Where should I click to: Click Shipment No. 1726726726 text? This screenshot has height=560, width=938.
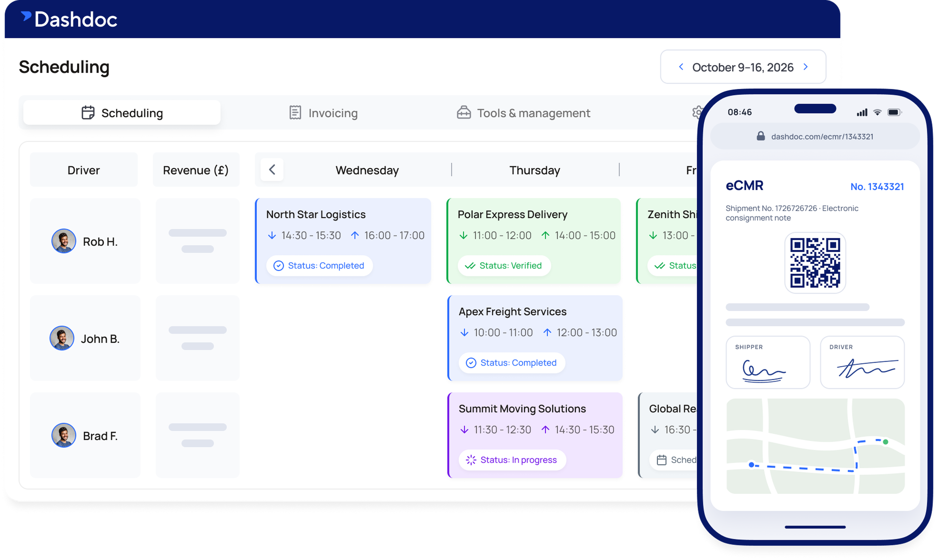[772, 209]
